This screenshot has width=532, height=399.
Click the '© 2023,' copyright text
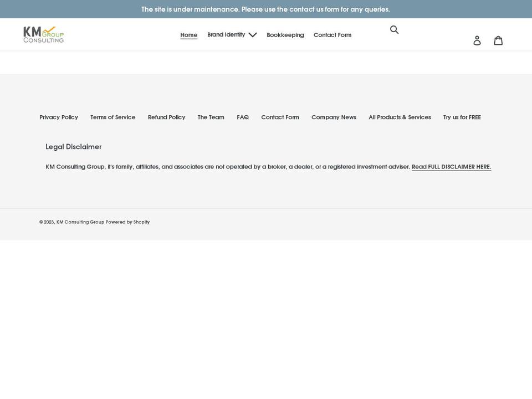[x=47, y=222]
